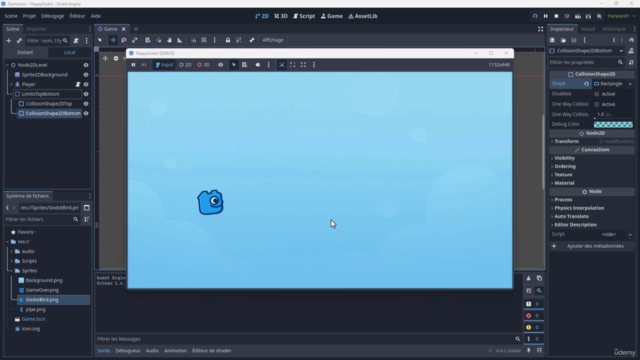Toggle selection visibility eye in game toolbar

tap(220, 64)
